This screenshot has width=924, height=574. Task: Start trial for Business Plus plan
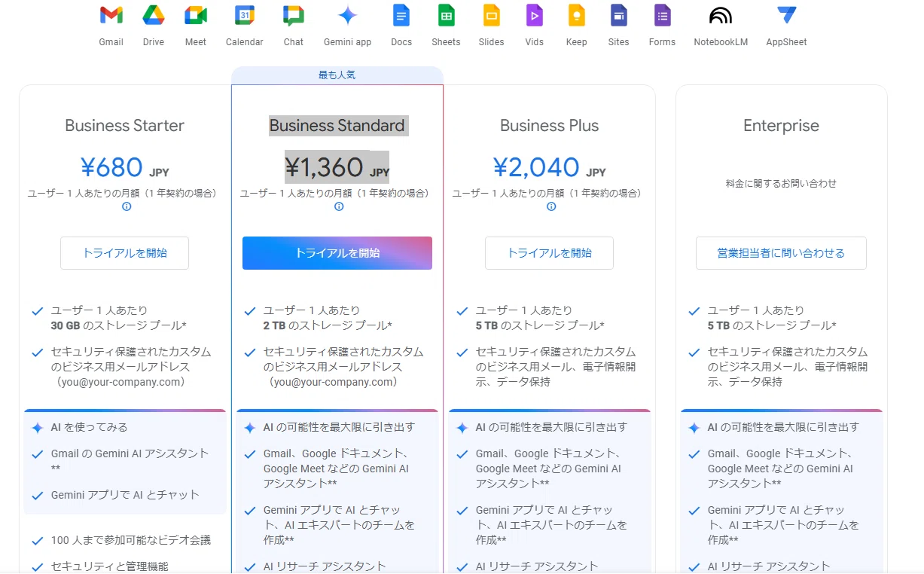click(550, 253)
